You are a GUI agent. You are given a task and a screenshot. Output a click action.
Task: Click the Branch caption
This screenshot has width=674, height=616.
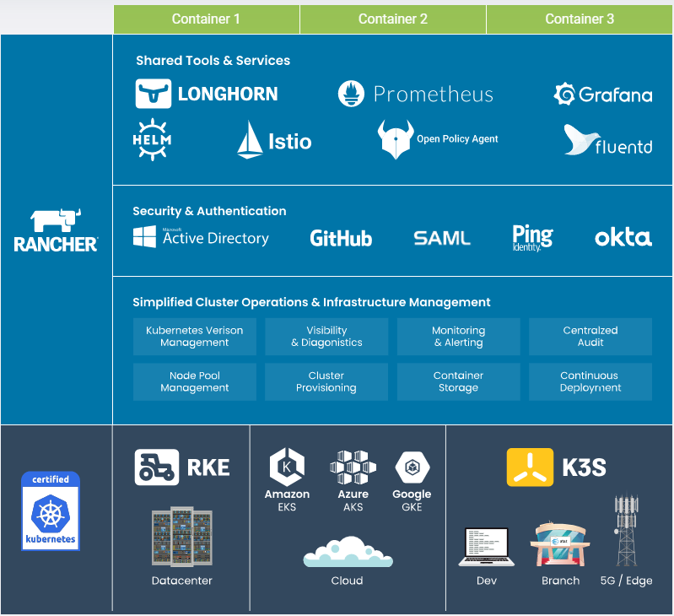[560, 581]
